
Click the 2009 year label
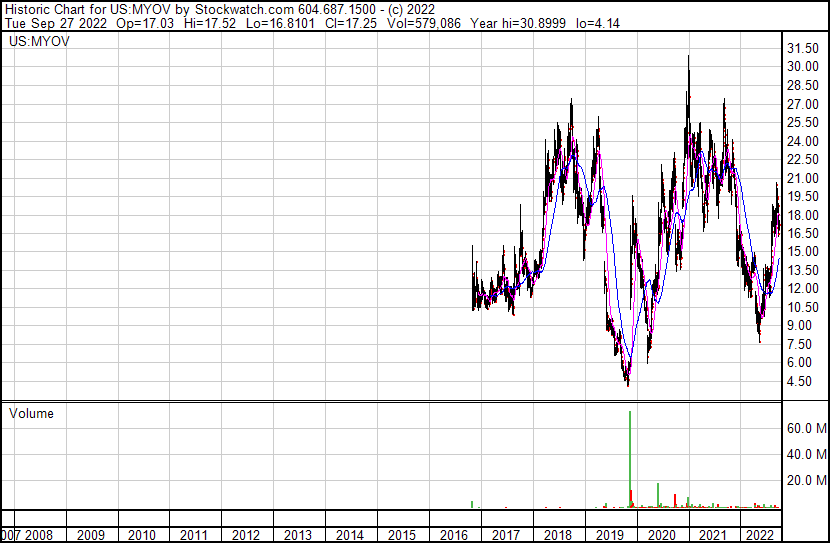coord(90,535)
